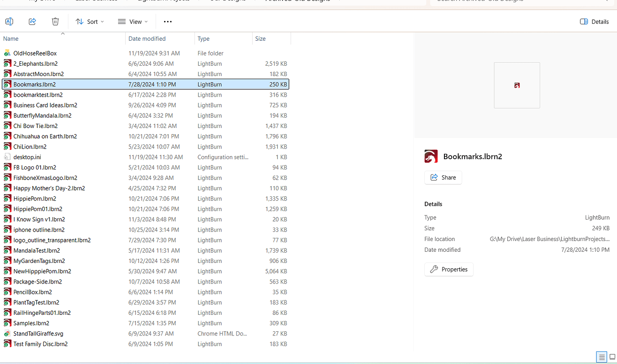617x364 pixels.
Task: Click the Test Family Disc.lbrn2 icon
Action: 7,344
